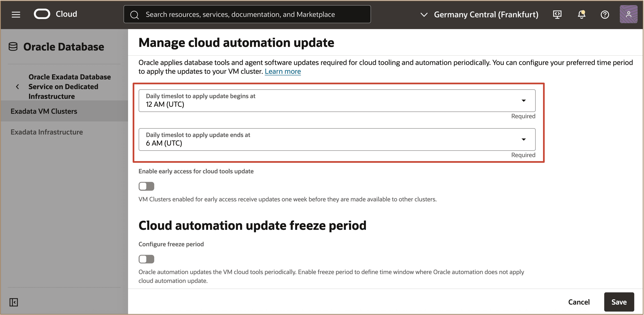Click the Oracle Database stack icon

click(x=13, y=46)
